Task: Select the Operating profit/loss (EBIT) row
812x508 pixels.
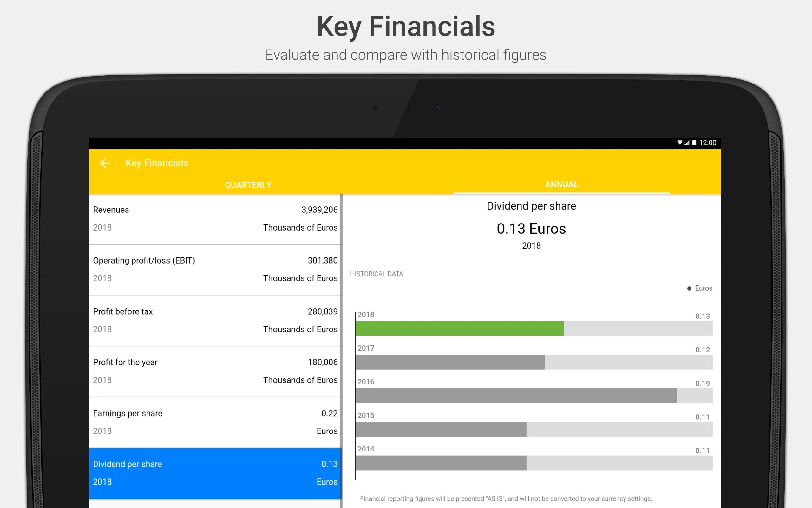Action: [x=215, y=270]
